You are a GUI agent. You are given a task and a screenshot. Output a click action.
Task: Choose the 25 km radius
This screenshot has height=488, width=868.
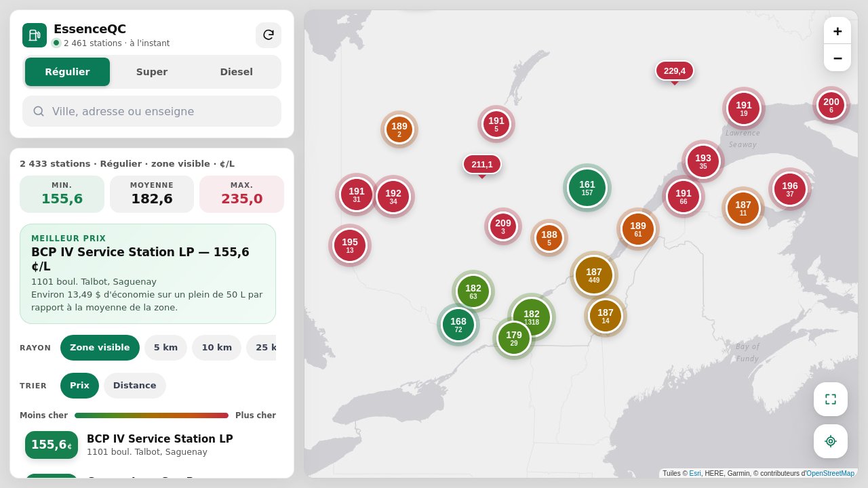pyautogui.click(x=262, y=348)
